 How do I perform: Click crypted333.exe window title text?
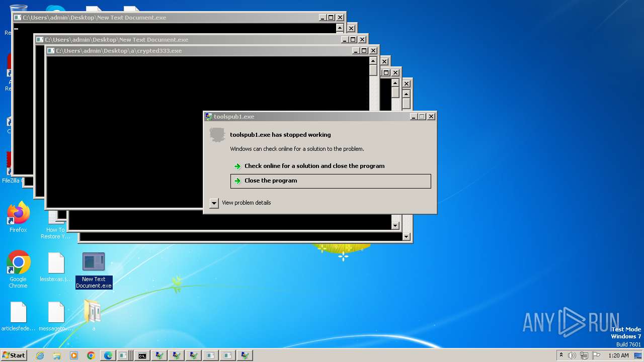point(119,51)
